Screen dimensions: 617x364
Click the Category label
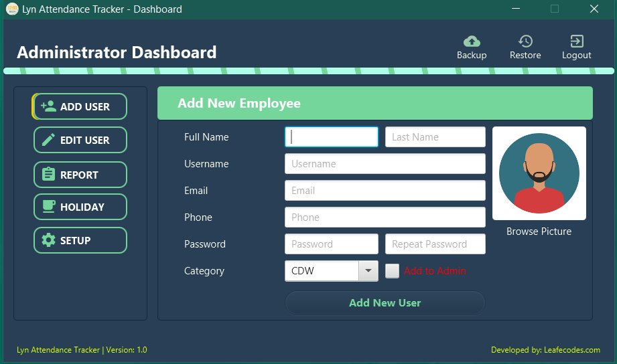pyautogui.click(x=204, y=271)
